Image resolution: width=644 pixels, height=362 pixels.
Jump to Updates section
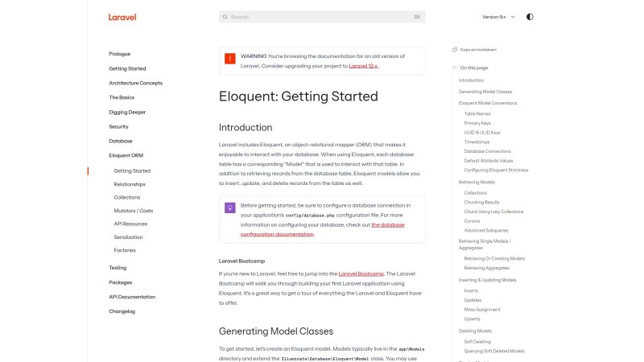point(473,300)
